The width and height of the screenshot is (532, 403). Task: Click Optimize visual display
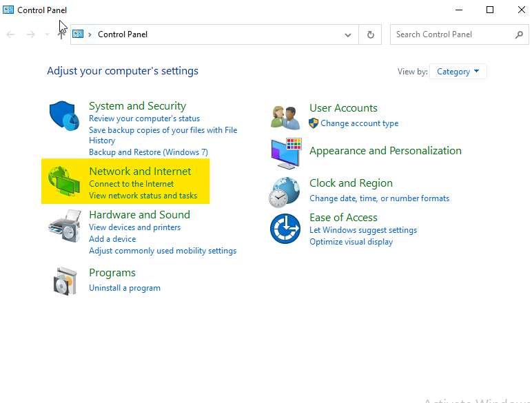click(x=351, y=242)
